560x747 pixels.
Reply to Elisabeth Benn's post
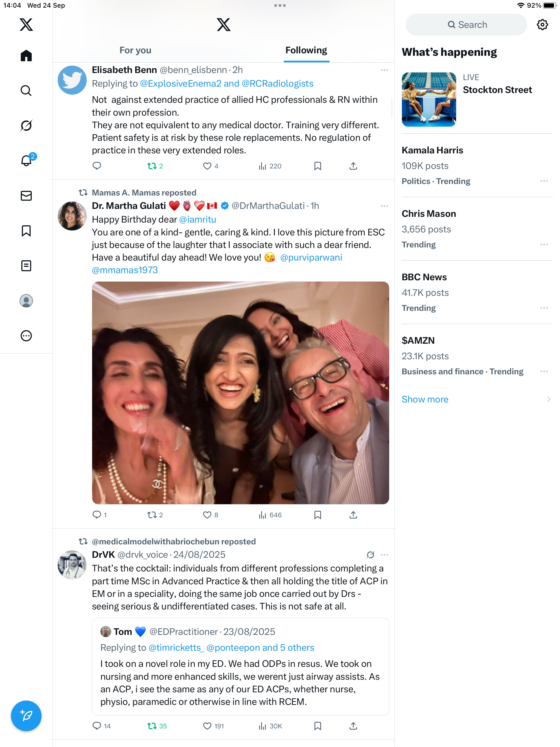point(97,166)
